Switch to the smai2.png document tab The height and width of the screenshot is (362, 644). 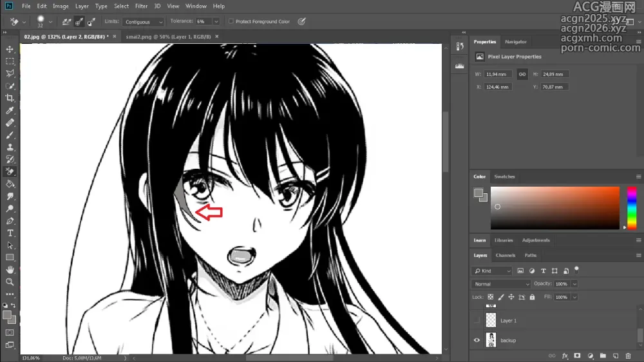(x=168, y=37)
